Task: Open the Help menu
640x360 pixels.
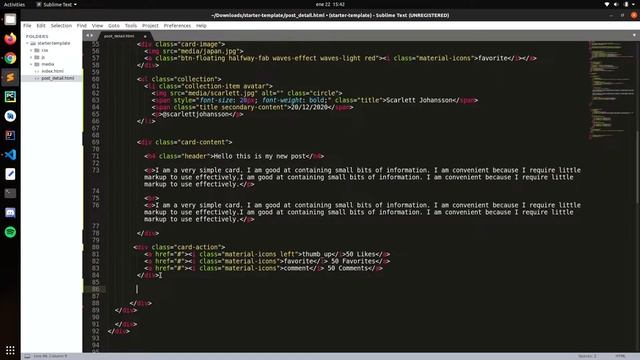Action: point(201,26)
